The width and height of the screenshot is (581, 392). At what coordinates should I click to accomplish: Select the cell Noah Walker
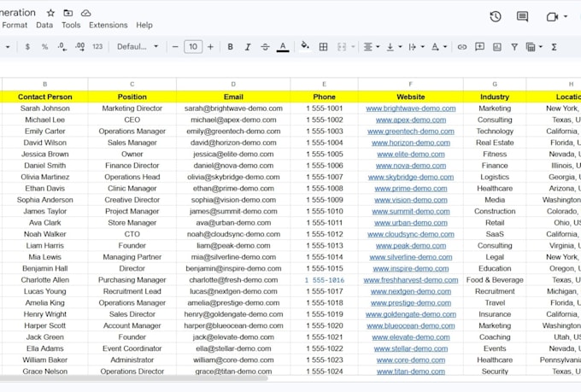pyautogui.click(x=44, y=234)
